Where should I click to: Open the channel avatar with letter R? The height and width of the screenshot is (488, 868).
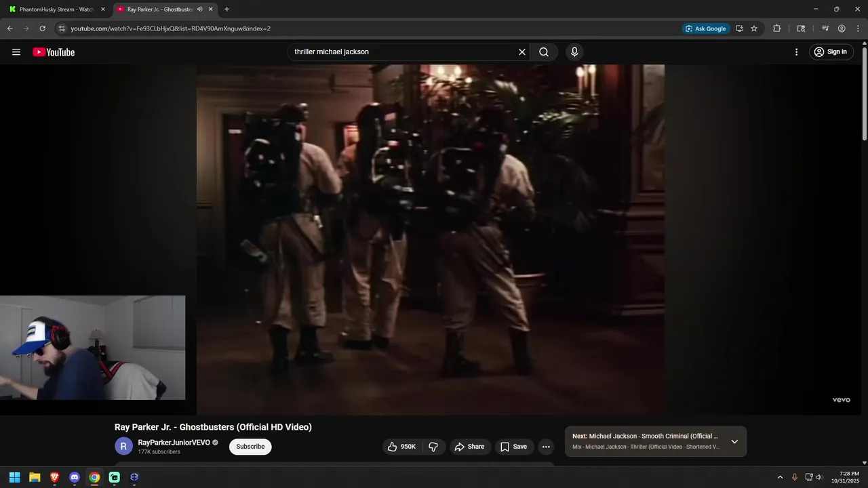coord(123,446)
